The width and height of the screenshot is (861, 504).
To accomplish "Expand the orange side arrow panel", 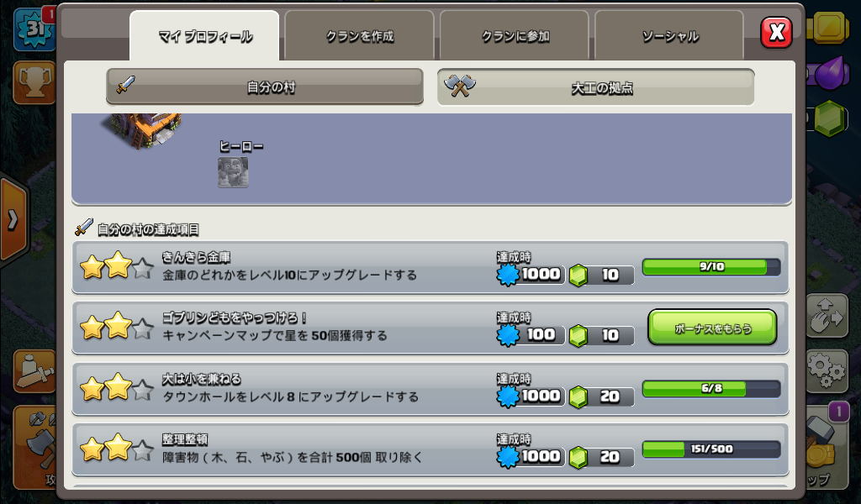I will tap(13, 220).
